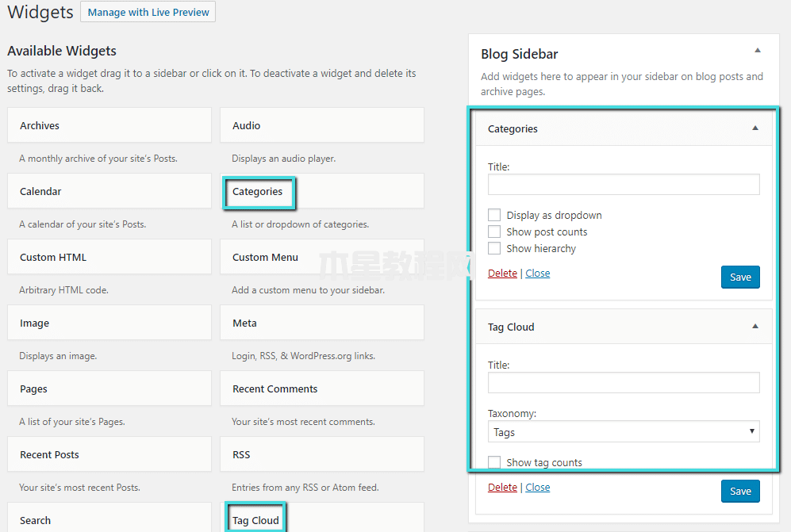Click 'A list of your site's Pages.' text
This screenshot has height=532, width=791.
pyautogui.click(x=72, y=422)
